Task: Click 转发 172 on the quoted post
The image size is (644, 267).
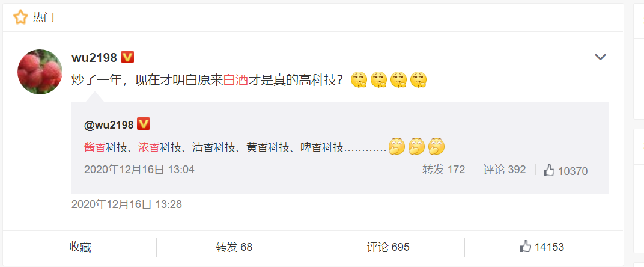Action: point(443,170)
